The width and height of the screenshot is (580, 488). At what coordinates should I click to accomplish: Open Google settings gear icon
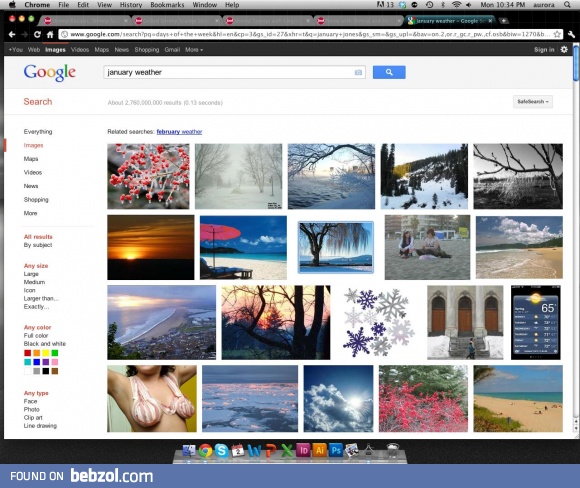pyautogui.click(x=564, y=49)
